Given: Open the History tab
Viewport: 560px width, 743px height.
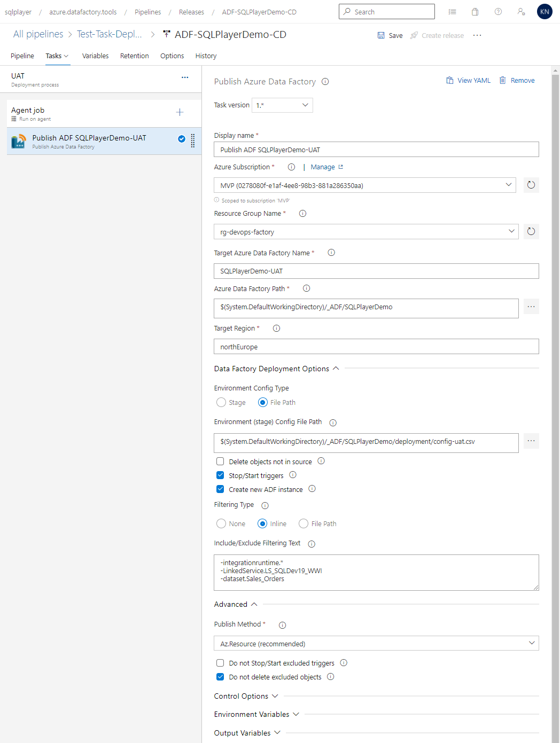Looking at the screenshot, I should [x=206, y=56].
